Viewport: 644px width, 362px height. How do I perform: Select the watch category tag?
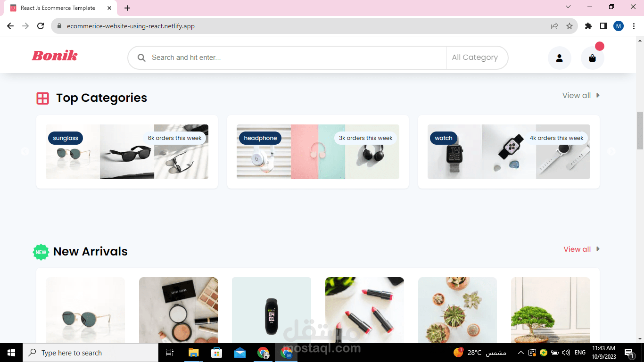pyautogui.click(x=444, y=138)
